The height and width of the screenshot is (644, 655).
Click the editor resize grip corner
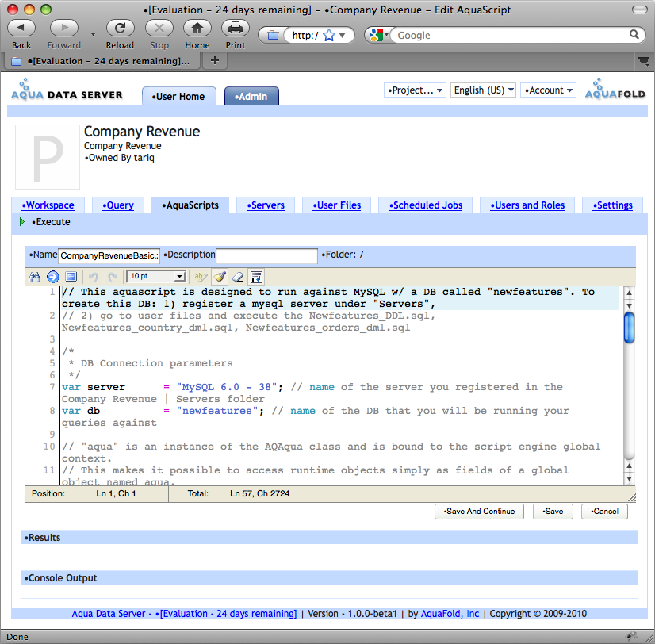click(x=632, y=497)
